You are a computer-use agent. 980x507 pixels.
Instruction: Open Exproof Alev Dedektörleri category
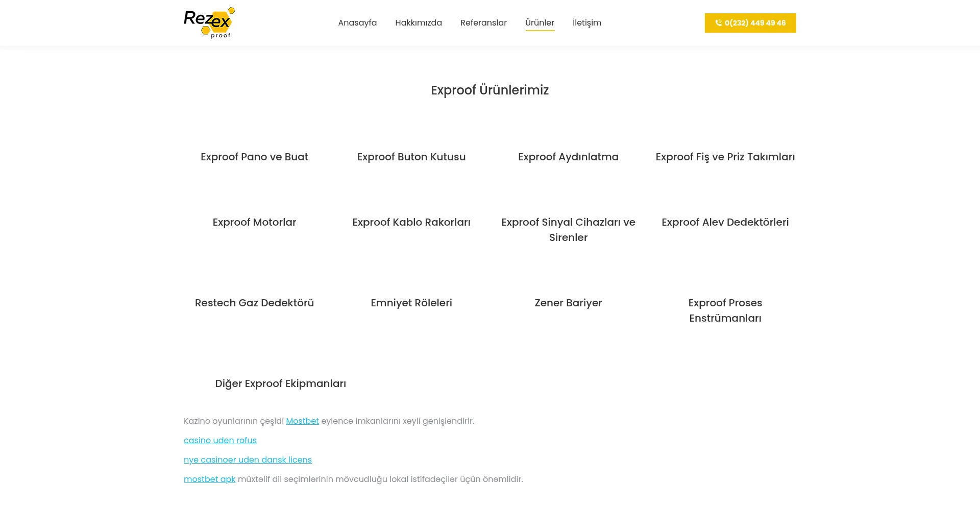pos(725,222)
